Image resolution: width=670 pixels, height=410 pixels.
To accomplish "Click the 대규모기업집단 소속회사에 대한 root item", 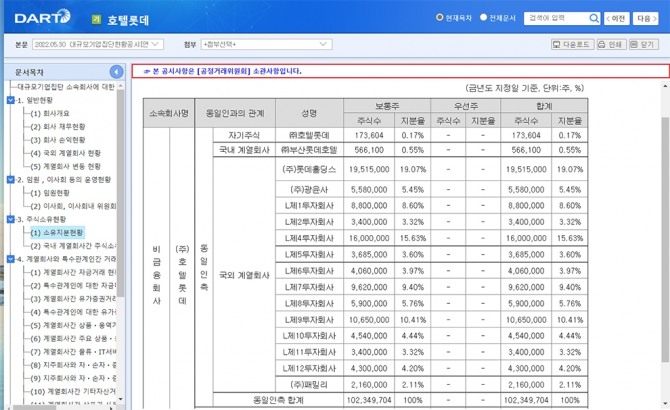I will click(66, 87).
